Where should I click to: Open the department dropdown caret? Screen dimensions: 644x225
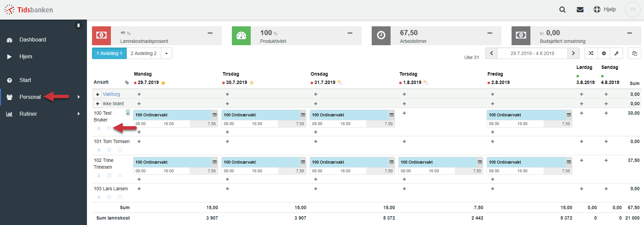coord(166,53)
